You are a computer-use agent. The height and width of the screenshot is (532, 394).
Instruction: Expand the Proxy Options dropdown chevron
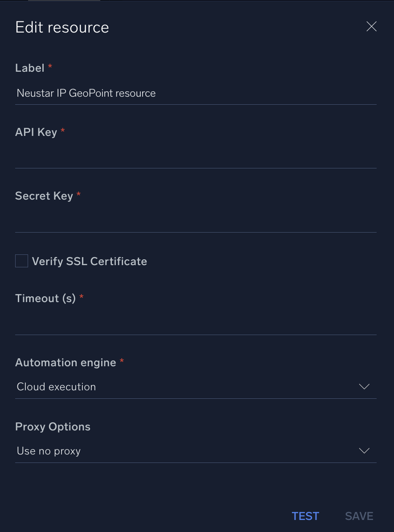point(364,450)
